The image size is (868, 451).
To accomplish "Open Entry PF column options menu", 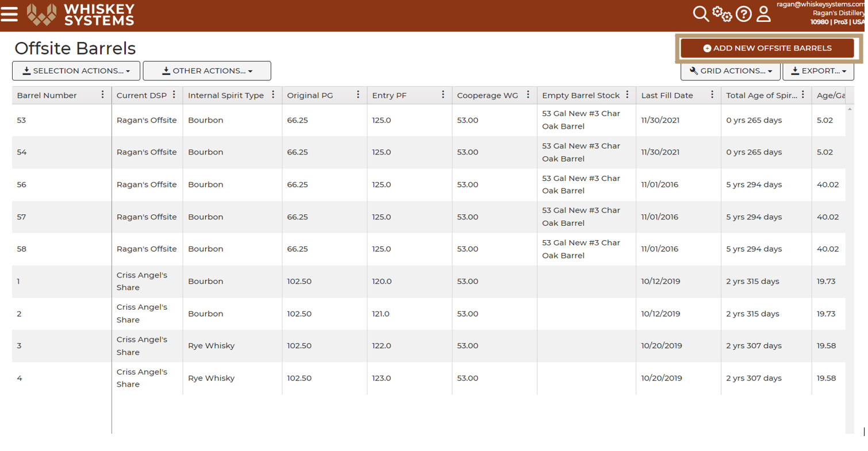I will point(443,95).
